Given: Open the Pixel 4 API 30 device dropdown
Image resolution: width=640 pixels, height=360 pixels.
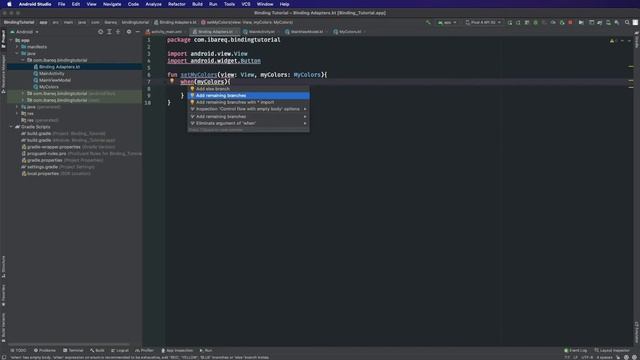Looking at the screenshot, I should 483,22.
